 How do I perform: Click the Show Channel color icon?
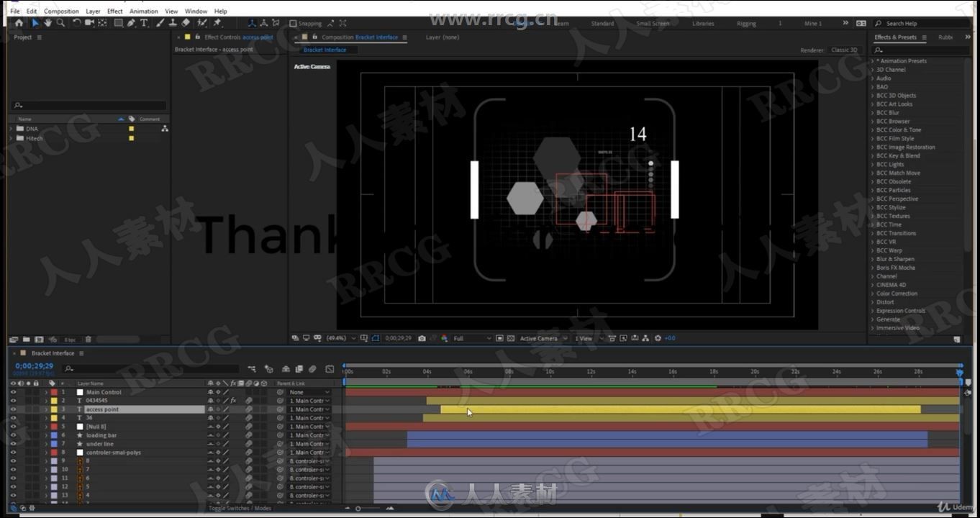[x=444, y=338]
